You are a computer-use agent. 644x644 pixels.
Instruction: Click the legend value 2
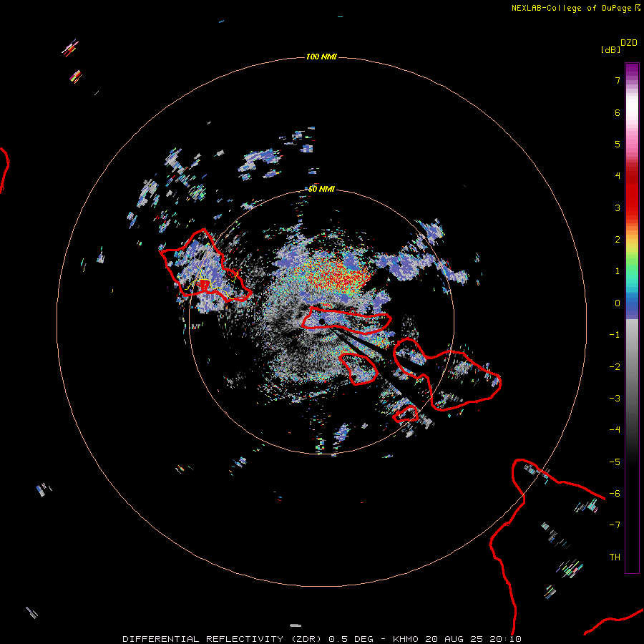point(618,240)
